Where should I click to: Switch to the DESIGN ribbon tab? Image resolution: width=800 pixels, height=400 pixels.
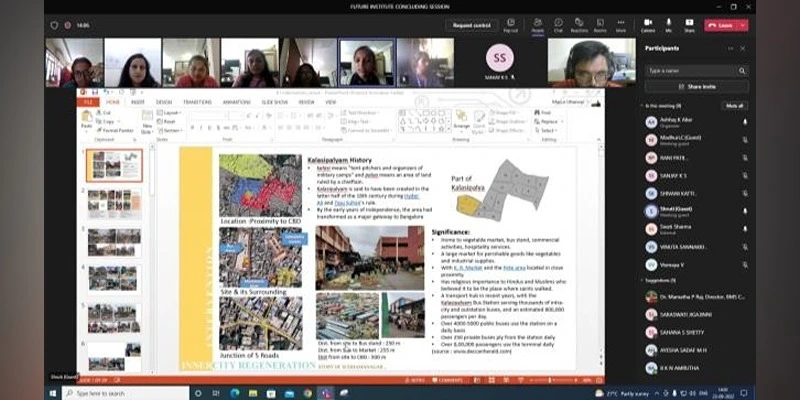pos(164,102)
